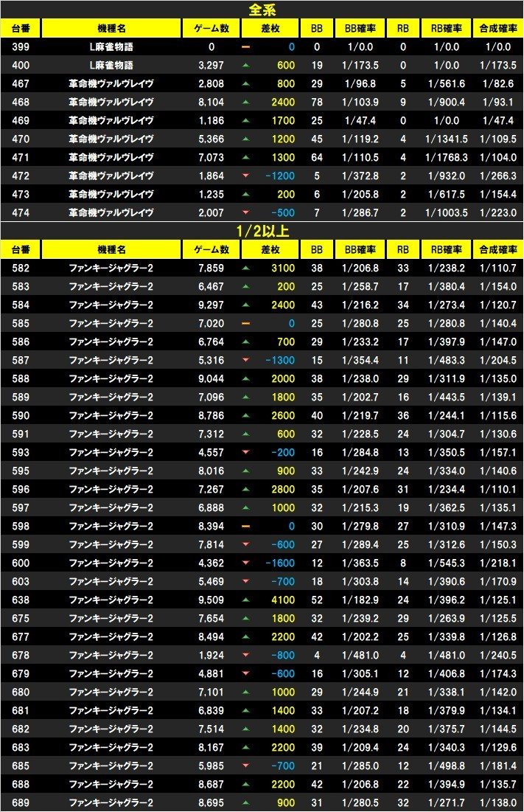Click the red down arrow in row 600
This screenshot has height=812, width=524.
tap(245, 563)
